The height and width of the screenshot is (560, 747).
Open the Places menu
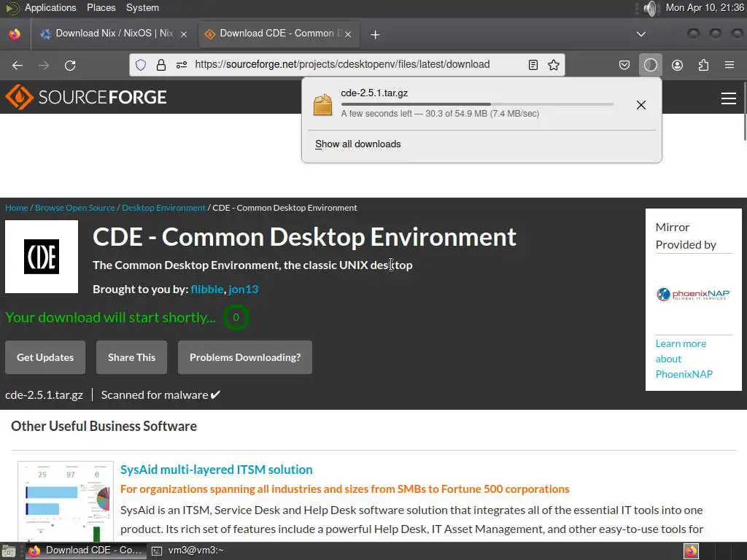tap(101, 7)
